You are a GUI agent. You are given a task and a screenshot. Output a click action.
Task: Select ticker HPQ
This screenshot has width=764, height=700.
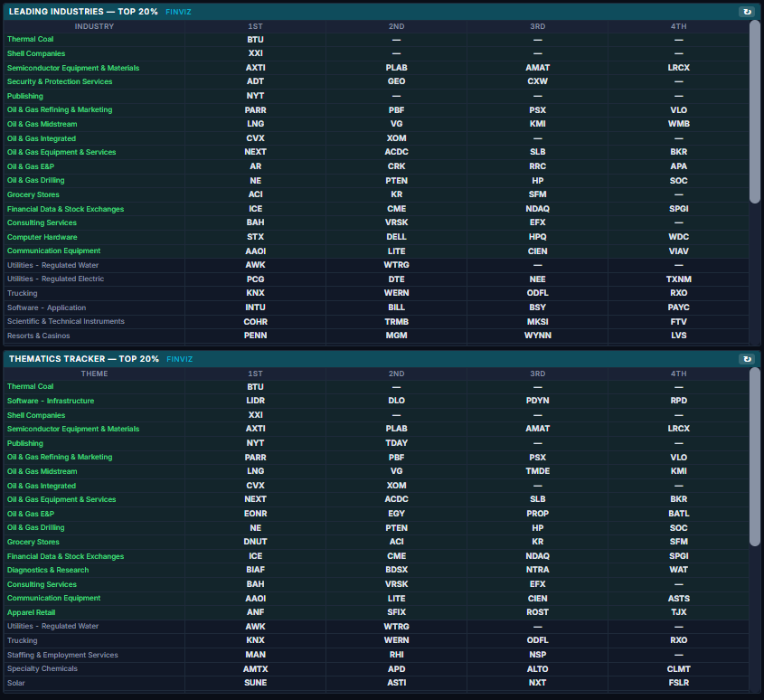(537, 237)
